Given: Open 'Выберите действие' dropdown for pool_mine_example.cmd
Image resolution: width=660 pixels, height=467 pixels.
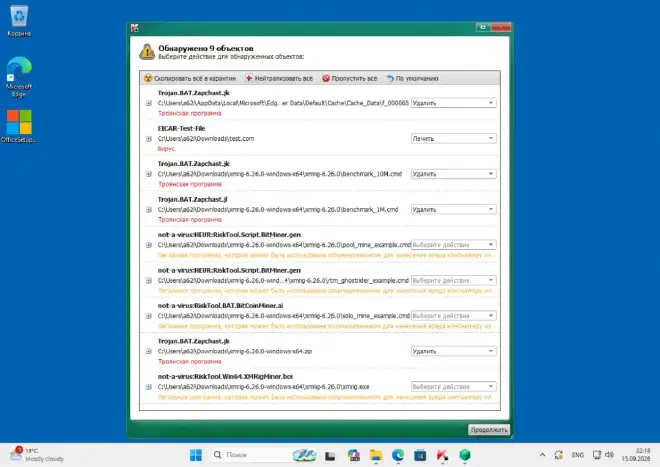Looking at the screenshot, I should tap(453, 245).
